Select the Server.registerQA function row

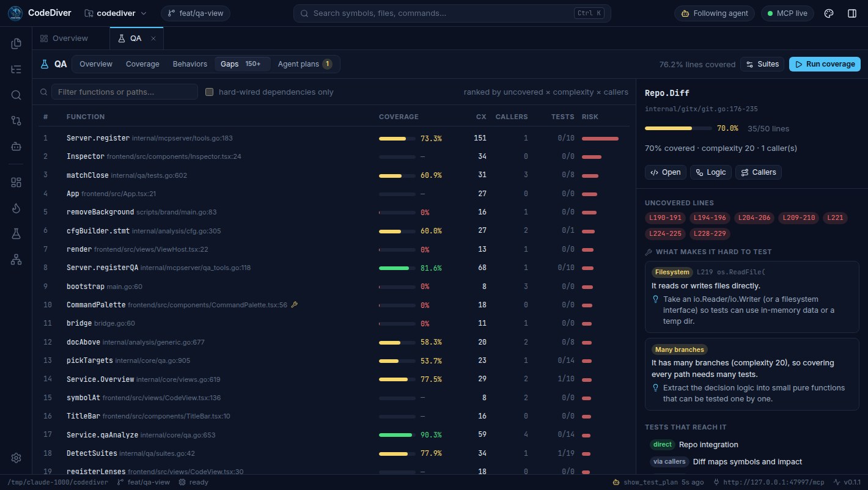(x=334, y=268)
